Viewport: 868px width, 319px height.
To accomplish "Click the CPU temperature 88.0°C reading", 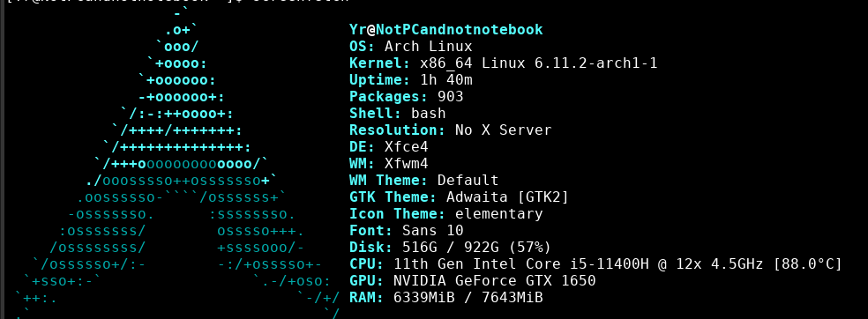I will [x=808, y=263].
